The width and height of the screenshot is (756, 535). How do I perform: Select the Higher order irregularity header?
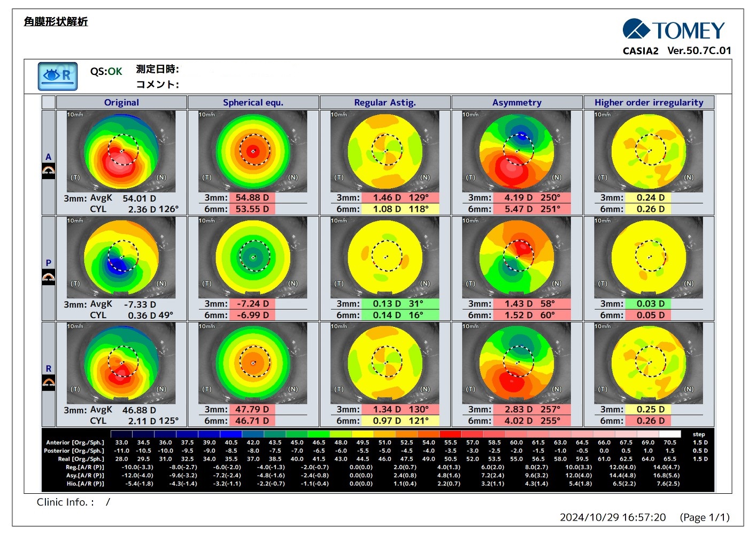point(649,102)
